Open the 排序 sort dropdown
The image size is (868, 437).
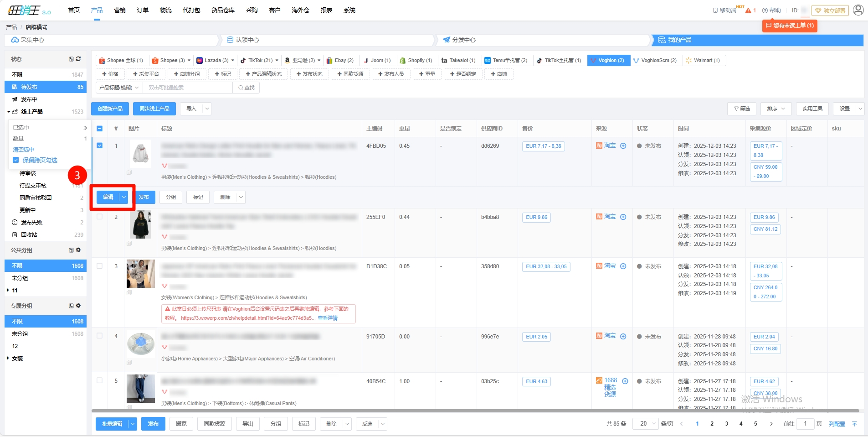[776, 109]
